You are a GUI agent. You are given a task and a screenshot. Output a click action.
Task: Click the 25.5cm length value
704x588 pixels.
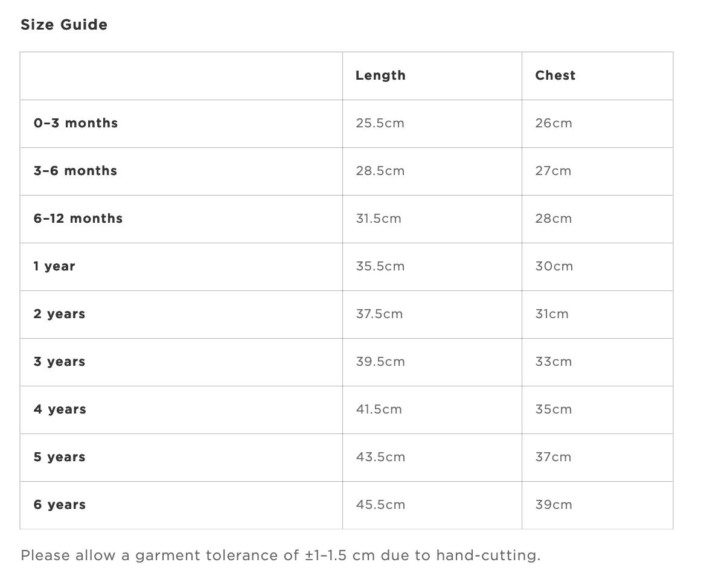(380, 123)
